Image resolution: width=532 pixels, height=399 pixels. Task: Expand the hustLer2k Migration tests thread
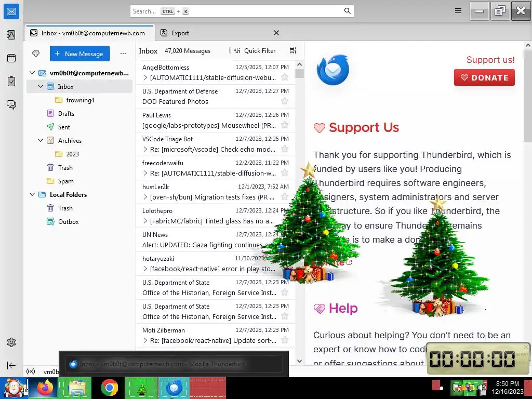[145, 197]
